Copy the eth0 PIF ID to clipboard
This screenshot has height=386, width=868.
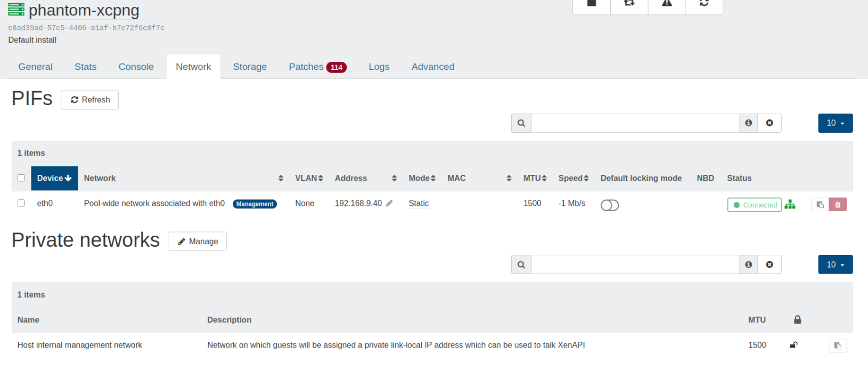[x=820, y=205]
